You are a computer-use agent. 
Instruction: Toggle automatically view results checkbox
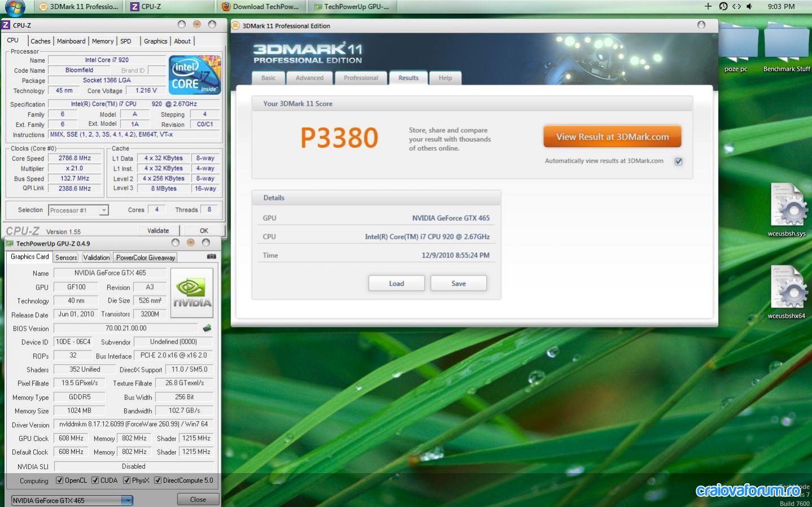678,161
